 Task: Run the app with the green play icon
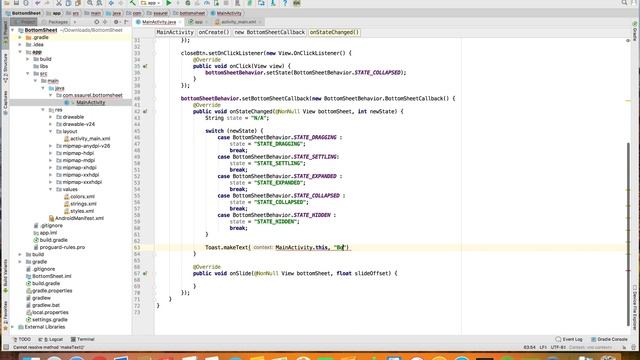pyautogui.click(x=169, y=3)
